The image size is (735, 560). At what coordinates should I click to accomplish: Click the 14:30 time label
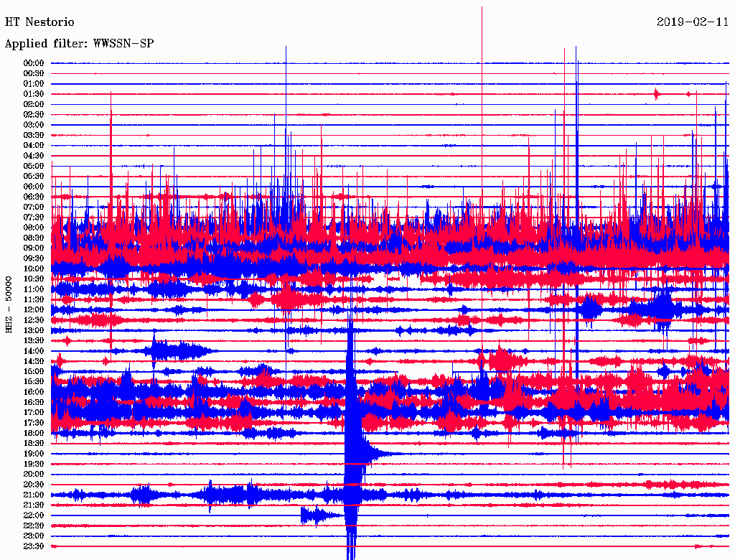click(34, 362)
